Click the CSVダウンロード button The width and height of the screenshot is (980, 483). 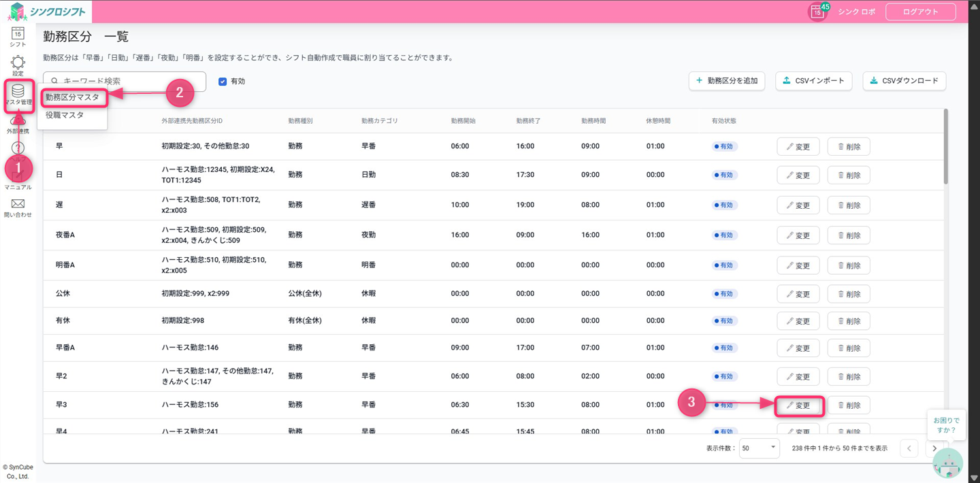[x=904, y=81]
